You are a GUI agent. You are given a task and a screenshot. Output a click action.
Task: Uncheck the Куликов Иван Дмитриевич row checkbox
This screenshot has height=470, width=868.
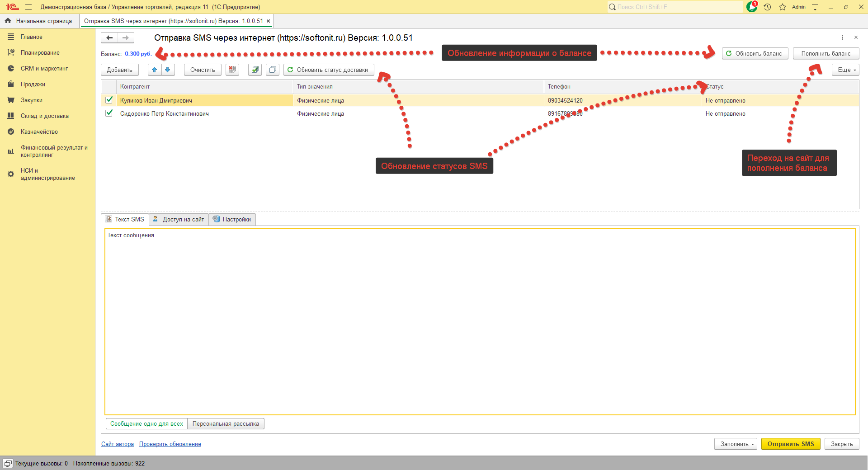[x=109, y=100]
